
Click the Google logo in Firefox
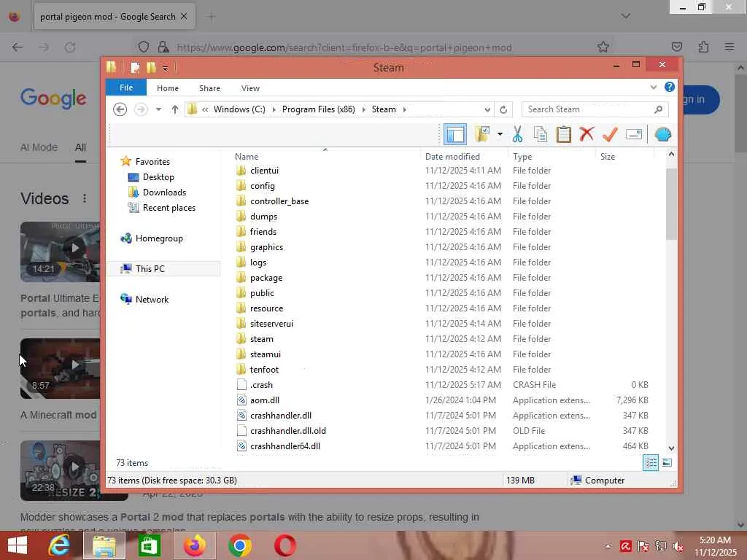pos(53,98)
